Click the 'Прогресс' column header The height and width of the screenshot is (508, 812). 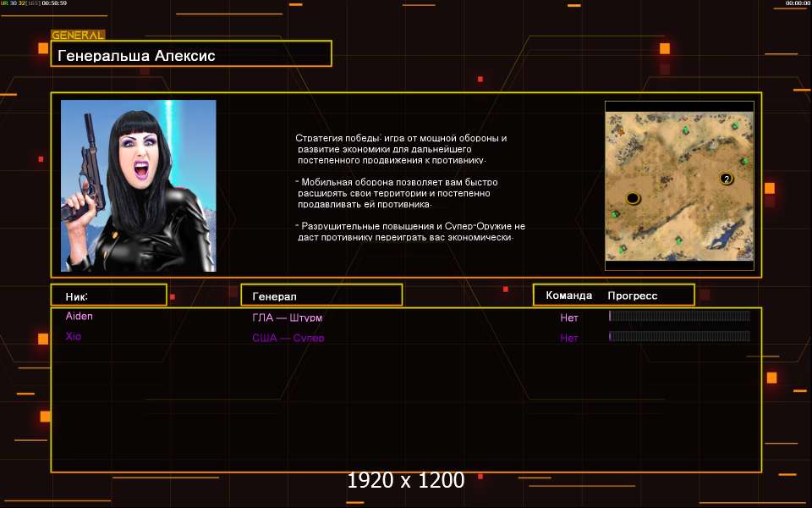tap(633, 295)
